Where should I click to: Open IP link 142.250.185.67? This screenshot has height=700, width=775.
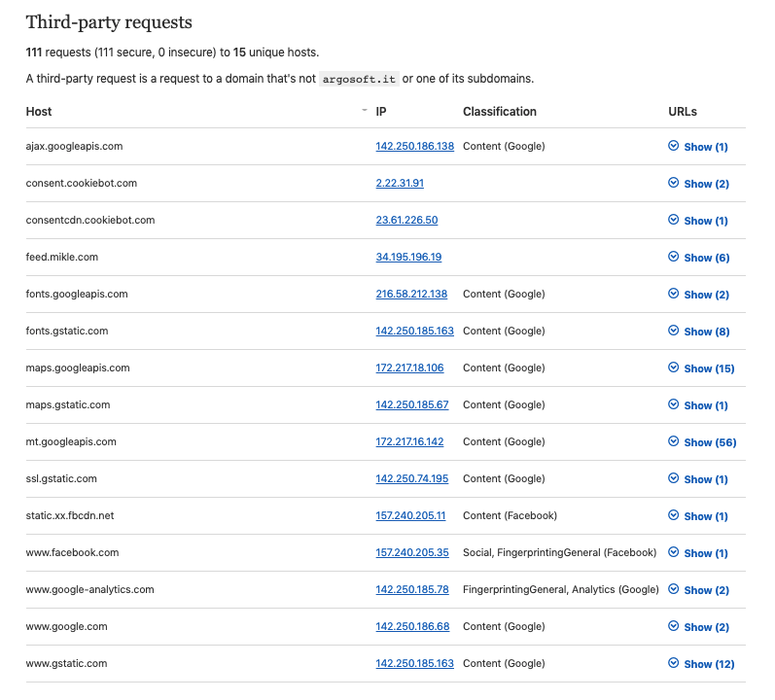click(x=412, y=404)
